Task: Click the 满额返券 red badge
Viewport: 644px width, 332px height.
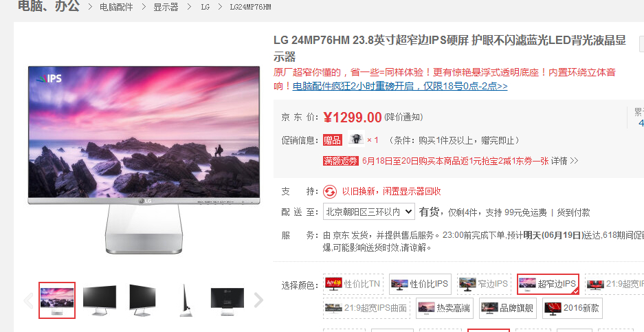Action: click(x=341, y=161)
